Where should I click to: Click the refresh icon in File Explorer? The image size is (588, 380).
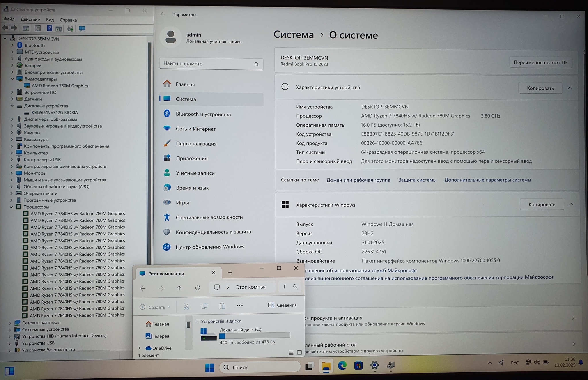[x=198, y=288]
